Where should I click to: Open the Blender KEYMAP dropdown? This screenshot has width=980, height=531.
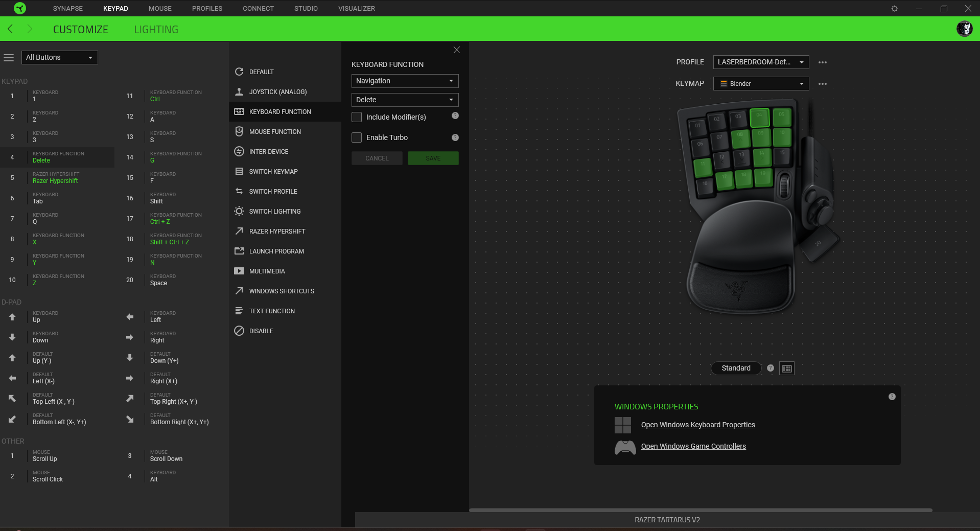(x=761, y=83)
